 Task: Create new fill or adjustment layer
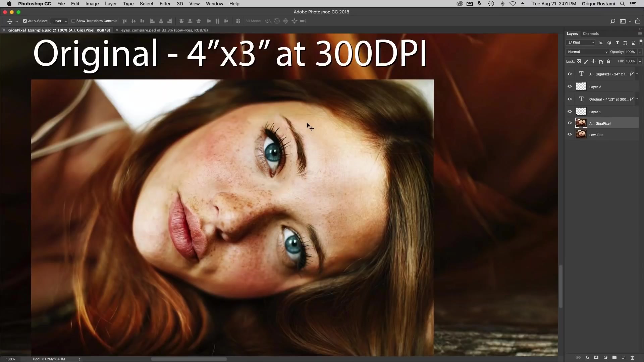pyautogui.click(x=605, y=358)
